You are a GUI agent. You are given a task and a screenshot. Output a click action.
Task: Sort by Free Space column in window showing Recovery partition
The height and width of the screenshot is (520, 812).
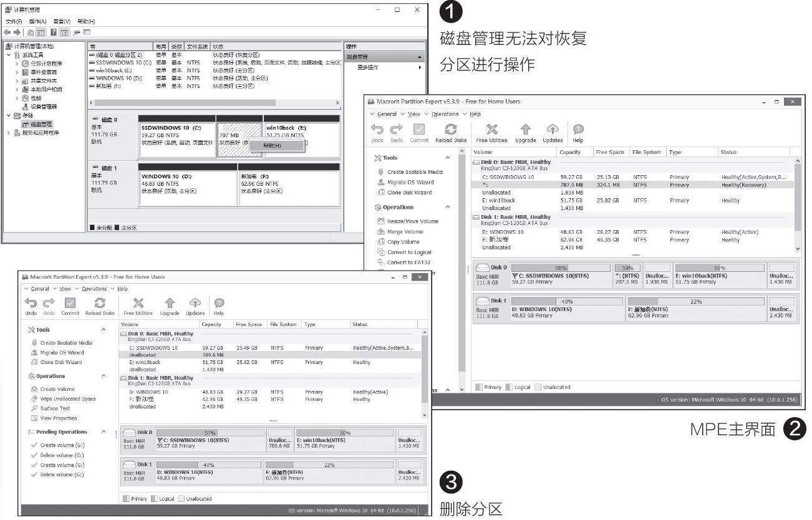pyautogui.click(x=611, y=152)
